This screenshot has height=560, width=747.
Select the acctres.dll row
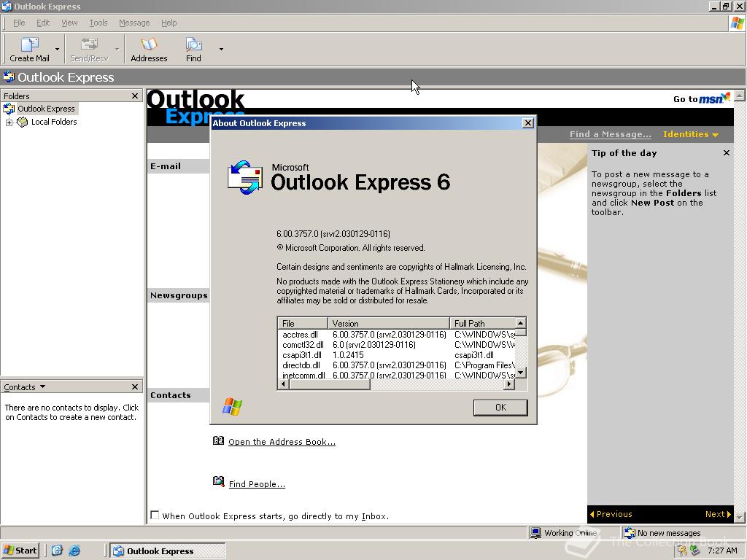pyautogui.click(x=396, y=335)
